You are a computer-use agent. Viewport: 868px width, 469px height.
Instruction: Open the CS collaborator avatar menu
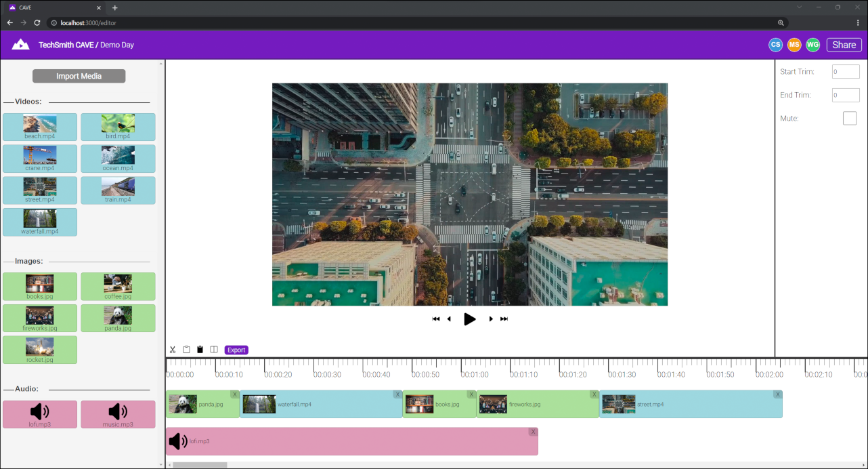point(775,44)
